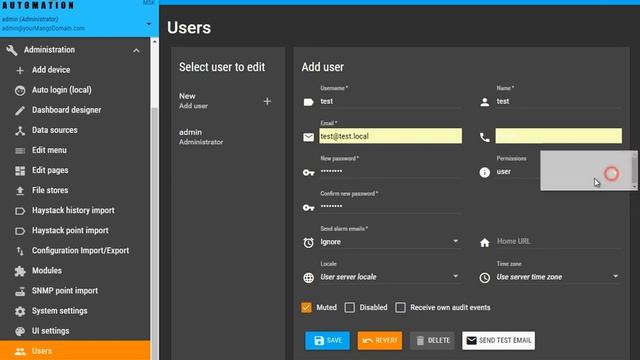Screen dimensions: 640x360
Task: Uncheck the Muted checkbox
Action: tap(306, 307)
